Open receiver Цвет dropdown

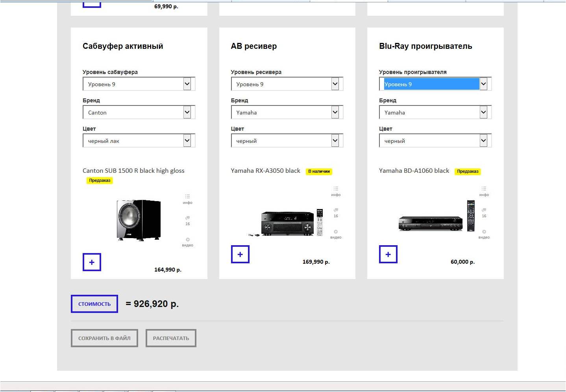click(287, 141)
